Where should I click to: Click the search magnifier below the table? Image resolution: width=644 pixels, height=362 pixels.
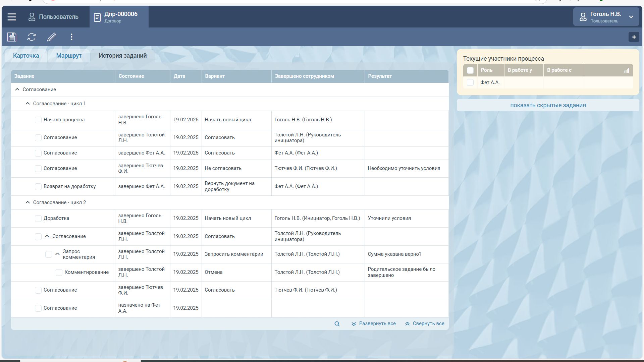point(337,324)
